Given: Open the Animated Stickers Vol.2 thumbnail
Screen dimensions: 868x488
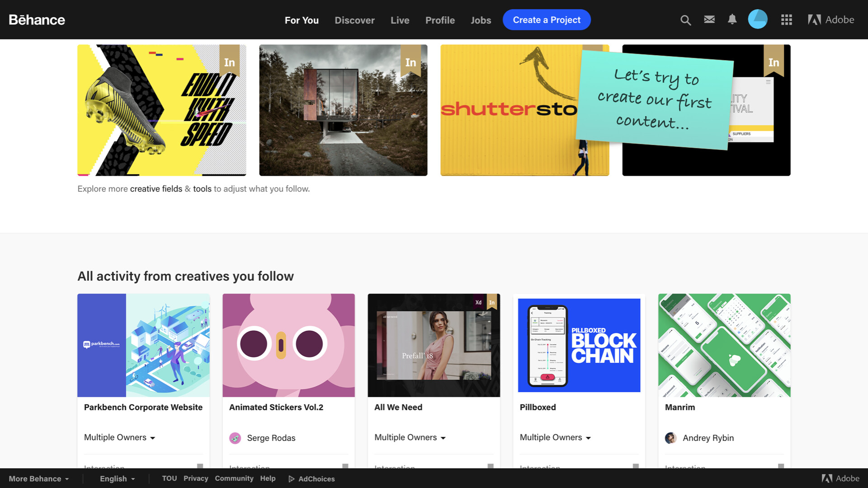Looking at the screenshot, I should point(288,345).
